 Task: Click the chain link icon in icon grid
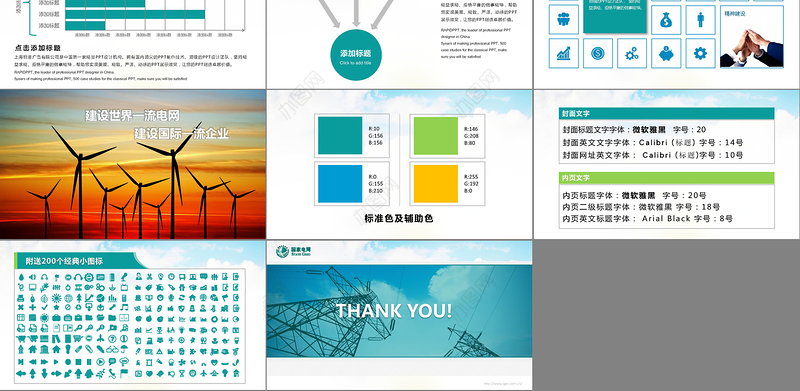(160, 308)
